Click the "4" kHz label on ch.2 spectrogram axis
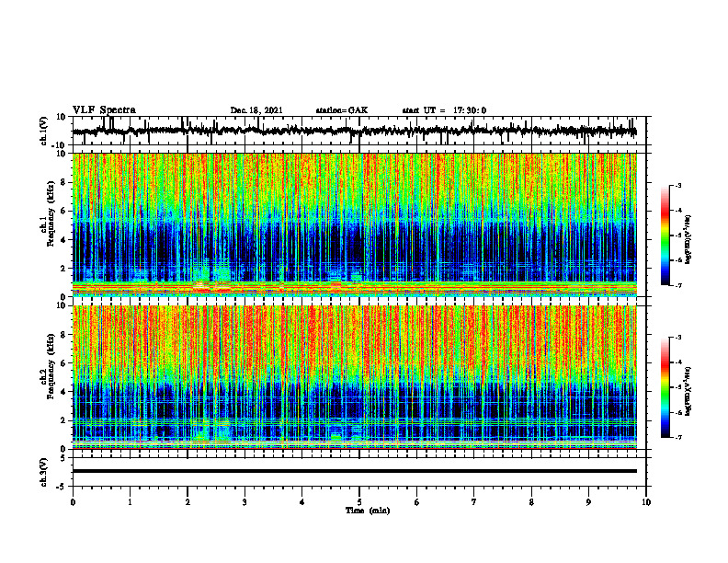 point(63,392)
